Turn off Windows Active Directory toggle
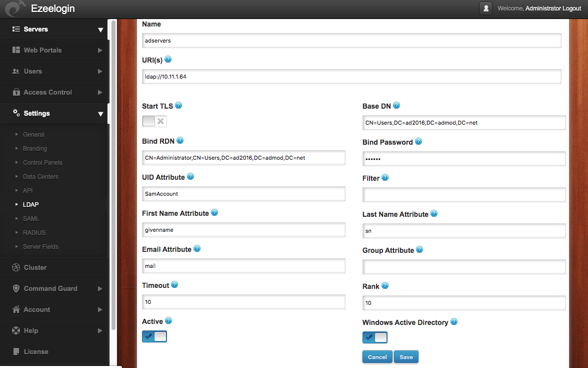The image size is (588, 368). point(374,337)
